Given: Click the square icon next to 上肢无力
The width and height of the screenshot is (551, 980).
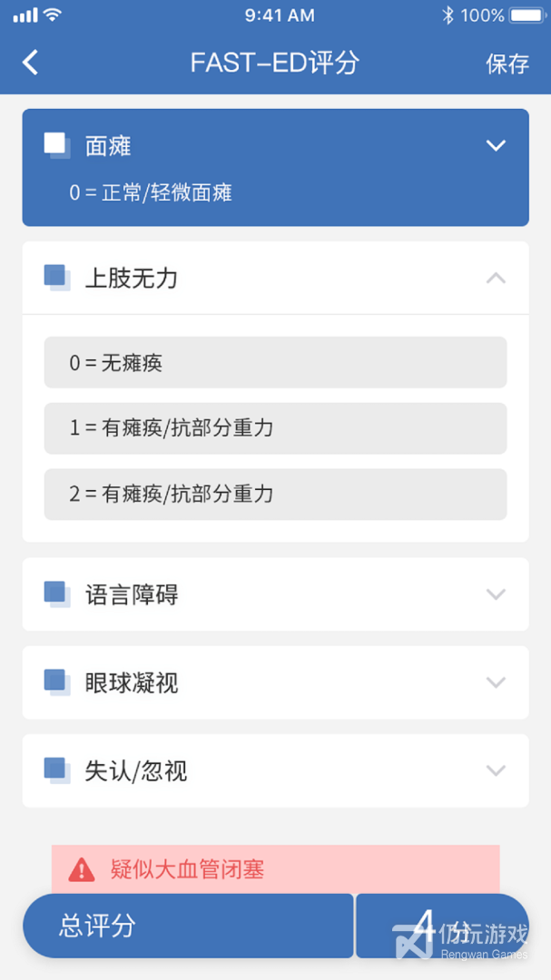Looking at the screenshot, I should tap(56, 277).
